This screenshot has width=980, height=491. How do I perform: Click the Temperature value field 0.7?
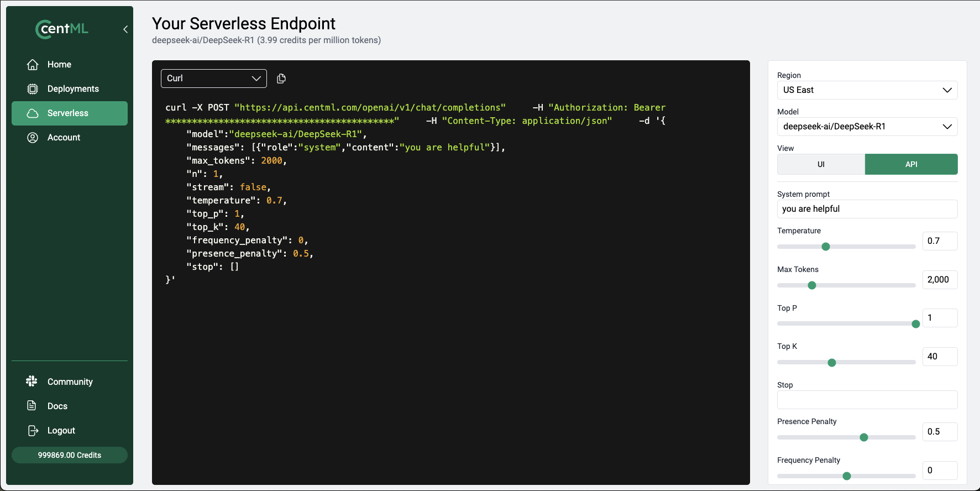(940, 241)
